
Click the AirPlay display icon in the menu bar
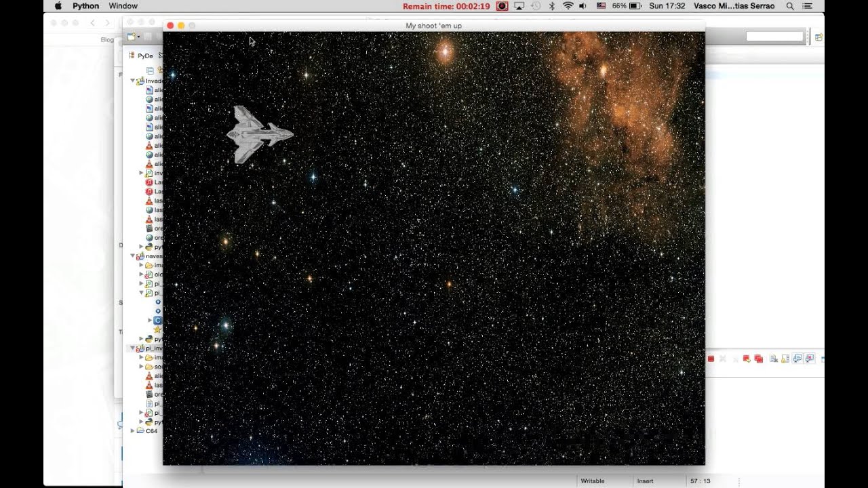click(x=519, y=5)
